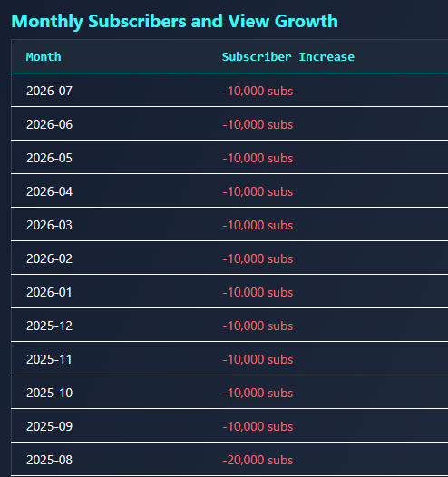Click the -10,000 subs value for 2026-07
448x477 pixels.
[x=258, y=91]
